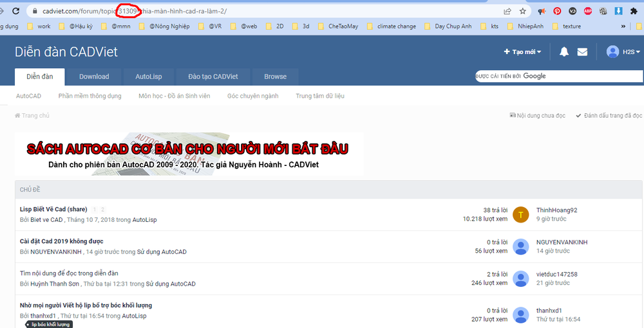Open the 'climate change' bookmark folder
Screen dimensions: 644x328
(392, 26)
